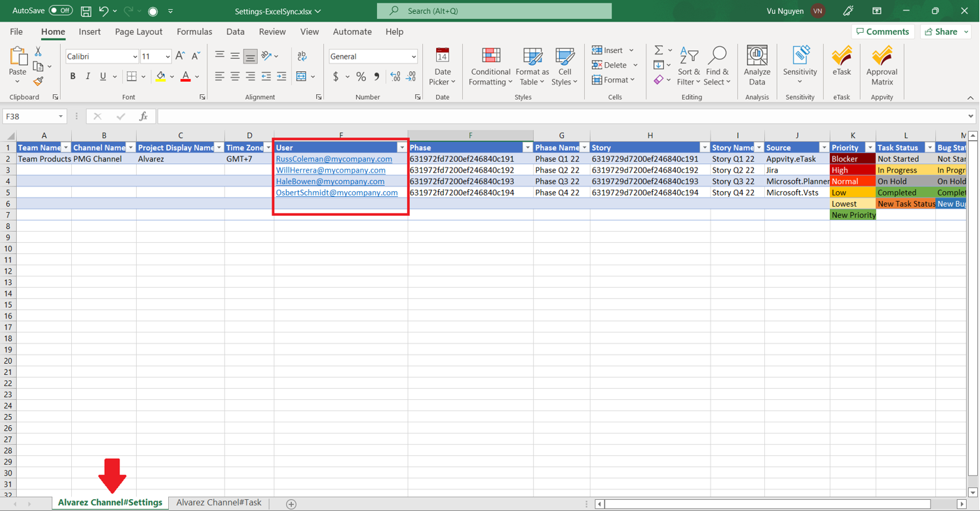Apply the yellow fill color swatch
The image size is (980, 511).
[x=161, y=77]
